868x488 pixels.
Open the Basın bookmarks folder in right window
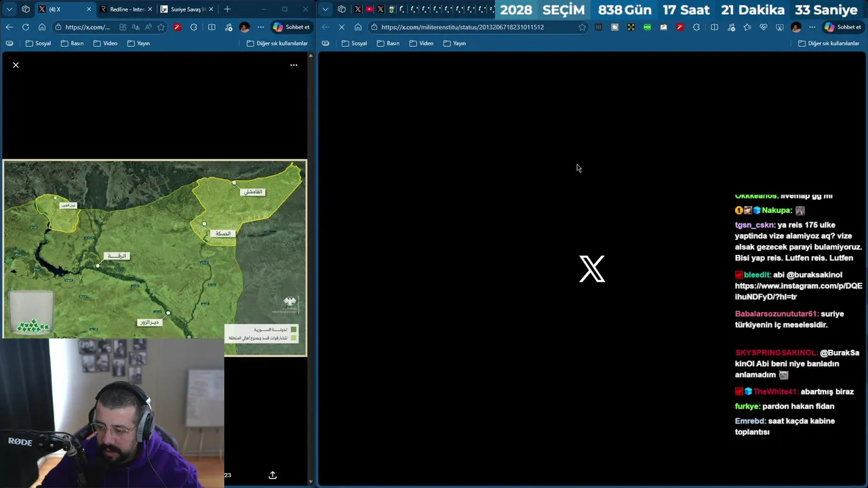point(388,43)
